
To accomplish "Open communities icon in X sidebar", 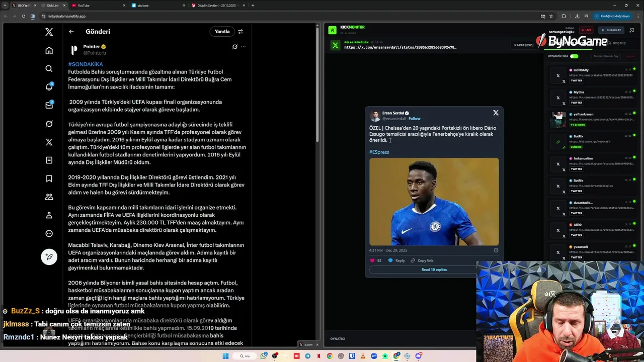I will [49, 197].
